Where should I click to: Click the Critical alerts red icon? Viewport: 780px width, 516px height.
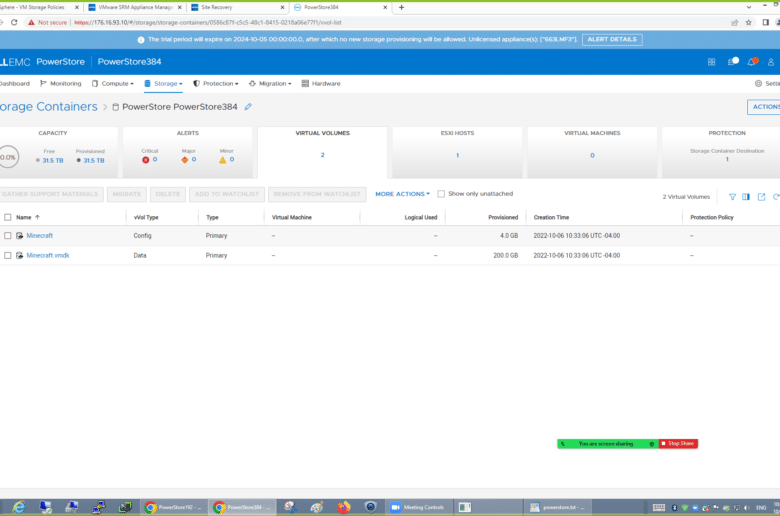click(x=145, y=160)
